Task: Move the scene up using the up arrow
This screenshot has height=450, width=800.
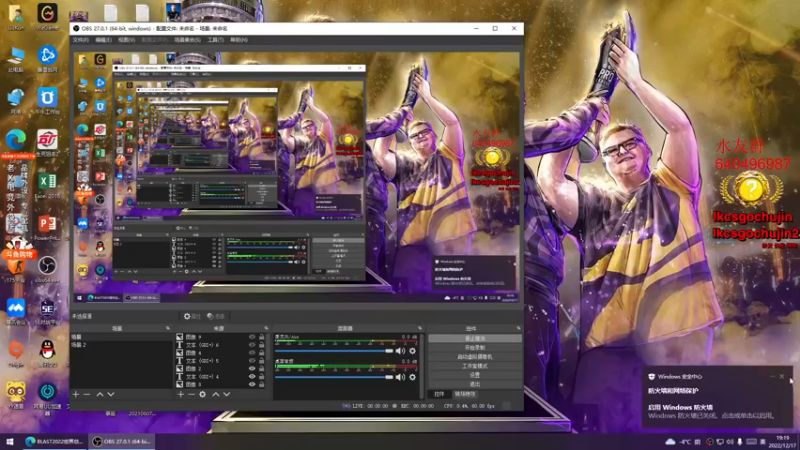Action: (x=100, y=394)
